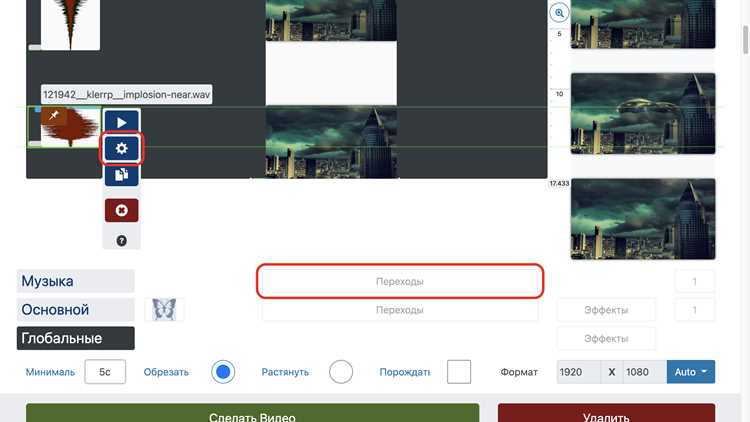
Task: Select the butterfly thumbnail in Основной row
Action: (164, 310)
